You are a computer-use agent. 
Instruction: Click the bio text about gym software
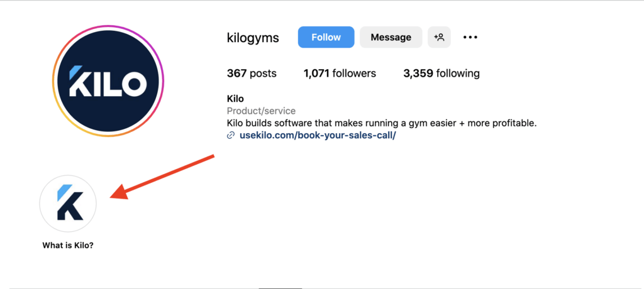point(381,123)
